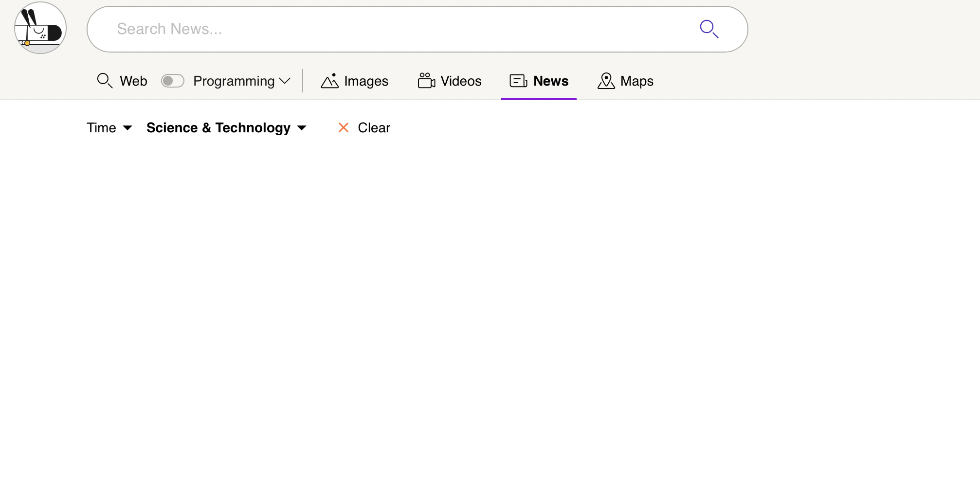The height and width of the screenshot is (502, 980).
Task: Click the Programming lens label
Action: (234, 81)
